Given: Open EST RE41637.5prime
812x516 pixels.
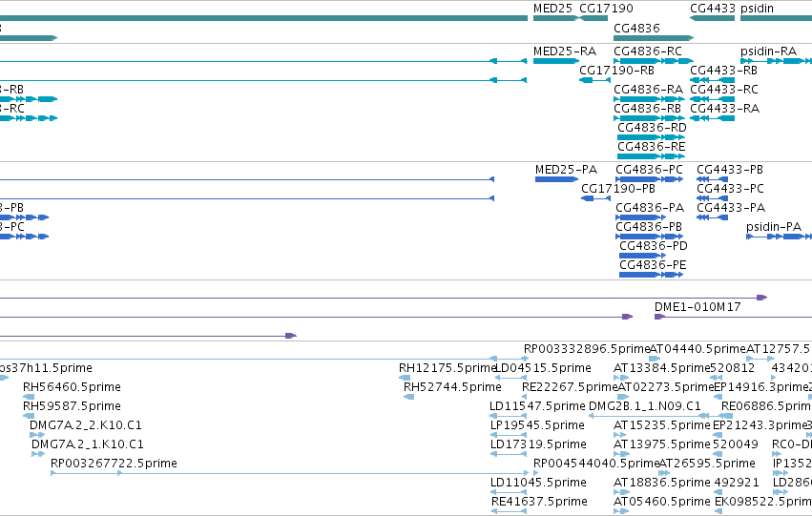Looking at the screenshot, I should click(x=539, y=503).
